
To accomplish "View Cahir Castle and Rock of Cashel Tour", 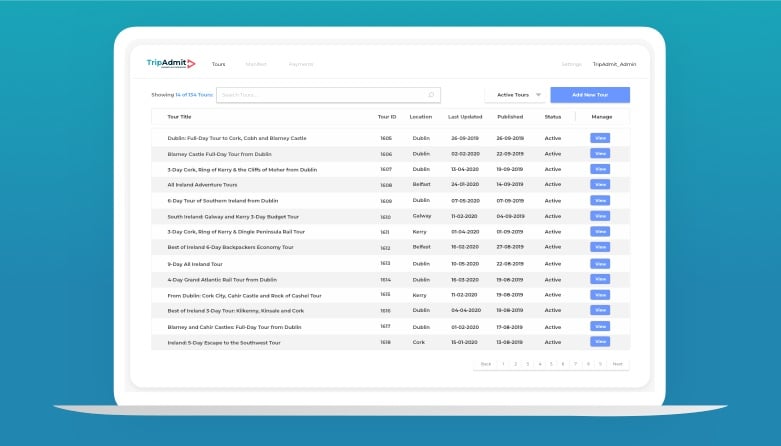I will coord(600,295).
